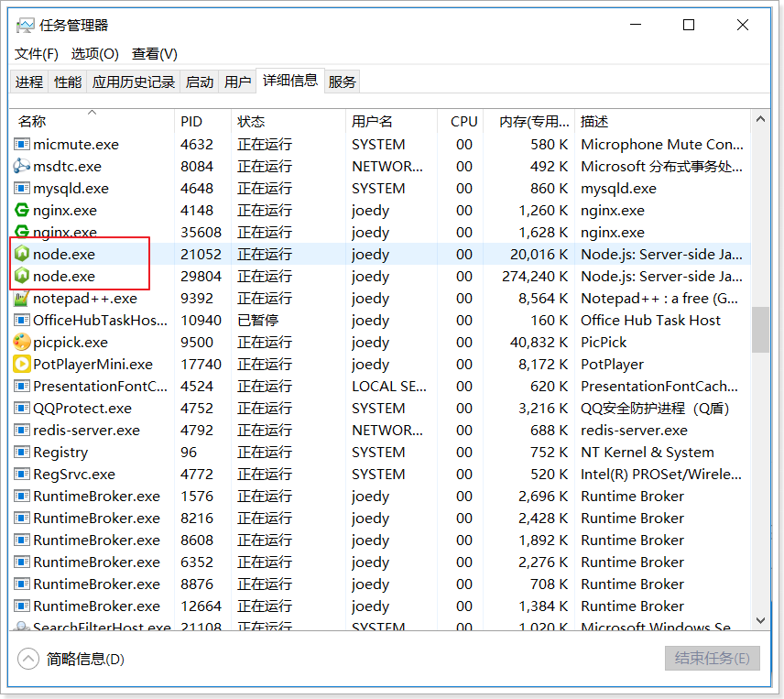The image size is (784, 699).
Task: Click the description "PicPick"
Action: pos(604,343)
